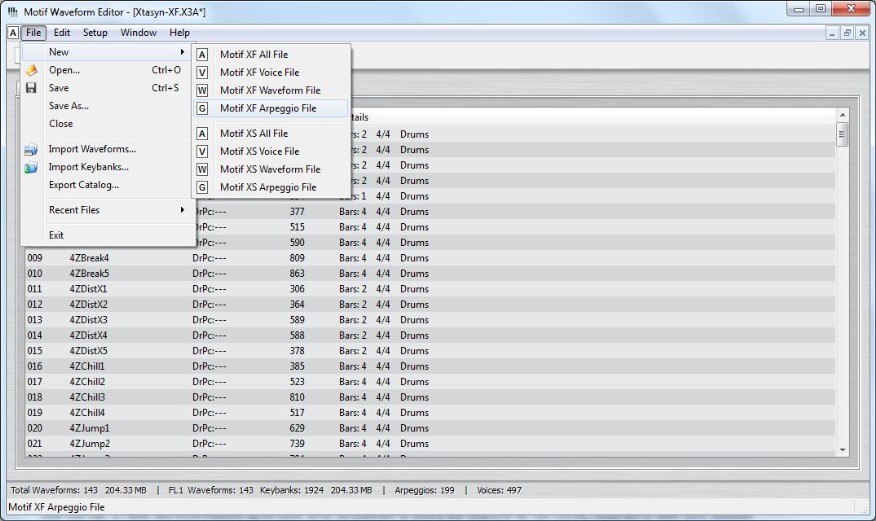Click the document A icon beside File menu

coord(13,33)
